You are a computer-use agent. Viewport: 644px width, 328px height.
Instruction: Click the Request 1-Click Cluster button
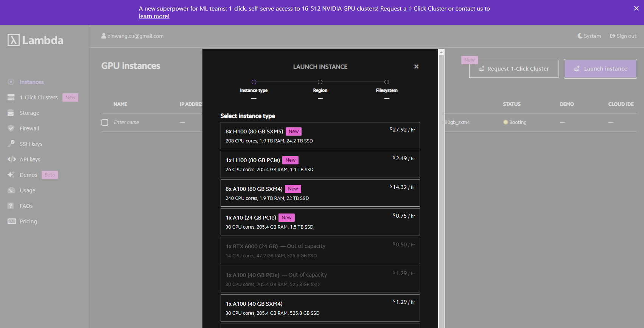coord(513,69)
